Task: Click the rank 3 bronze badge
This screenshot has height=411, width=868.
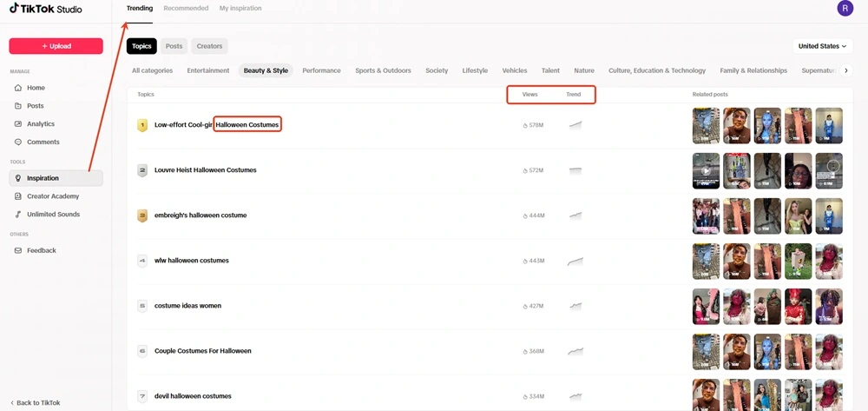Action: pyautogui.click(x=142, y=215)
